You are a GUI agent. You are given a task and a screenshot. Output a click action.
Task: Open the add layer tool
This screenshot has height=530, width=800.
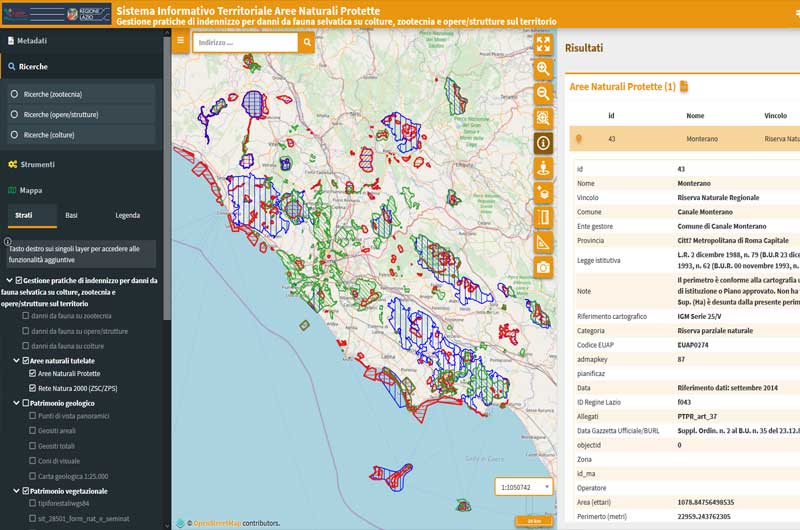click(543, 193)
